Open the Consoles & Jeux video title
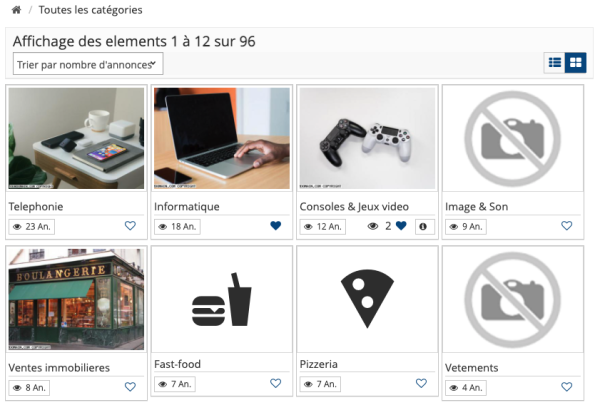 coord(354,206)
